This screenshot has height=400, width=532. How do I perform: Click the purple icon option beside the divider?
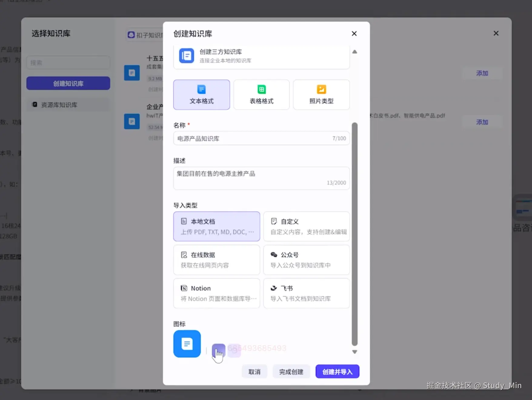click(218, 351)
